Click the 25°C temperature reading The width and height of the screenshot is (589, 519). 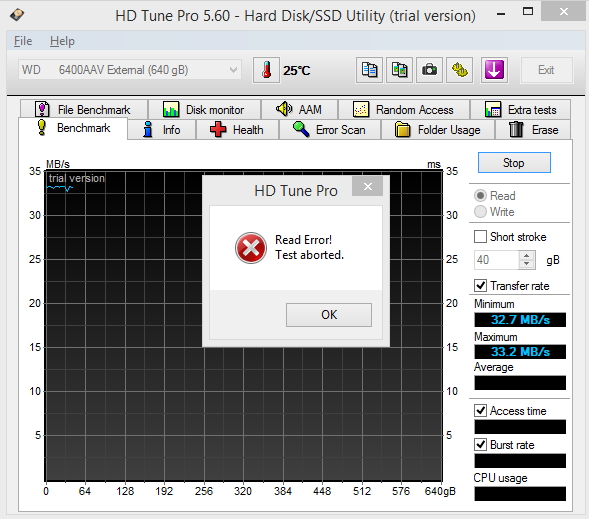pos(297,71)
